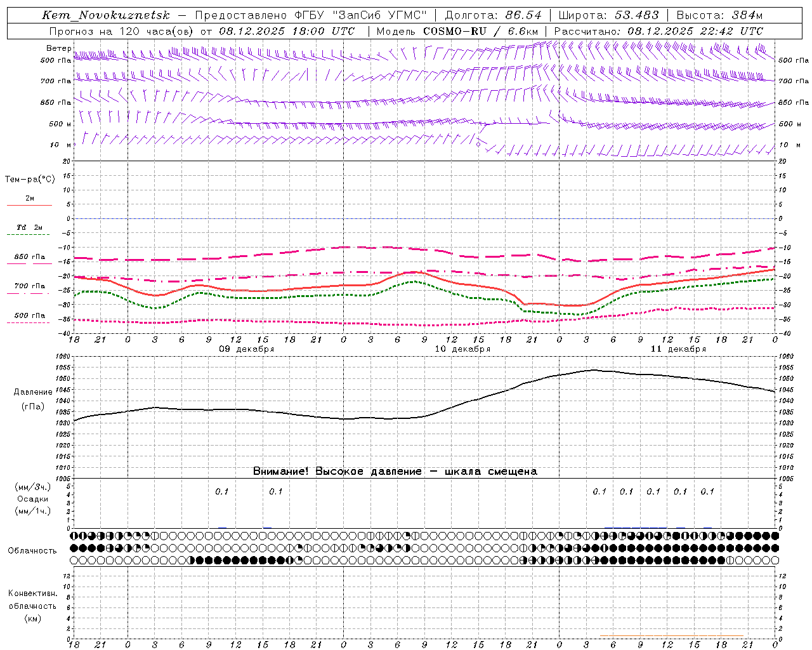
Task: Click the "Облачность" cloud cover label
Action: pyautogui.click(x=32, y=550)
